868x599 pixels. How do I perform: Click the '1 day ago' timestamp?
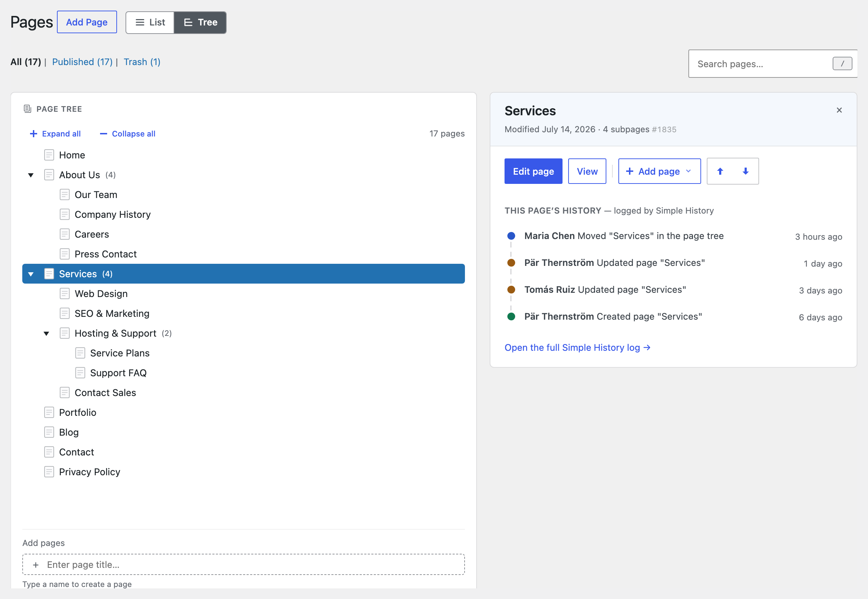[823, 263]
